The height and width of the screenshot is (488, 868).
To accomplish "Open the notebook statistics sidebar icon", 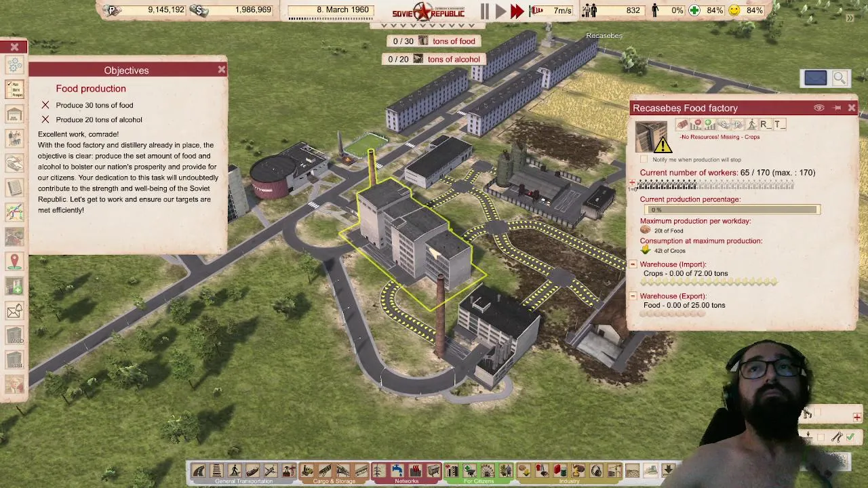I will click(x=14, y=187).
